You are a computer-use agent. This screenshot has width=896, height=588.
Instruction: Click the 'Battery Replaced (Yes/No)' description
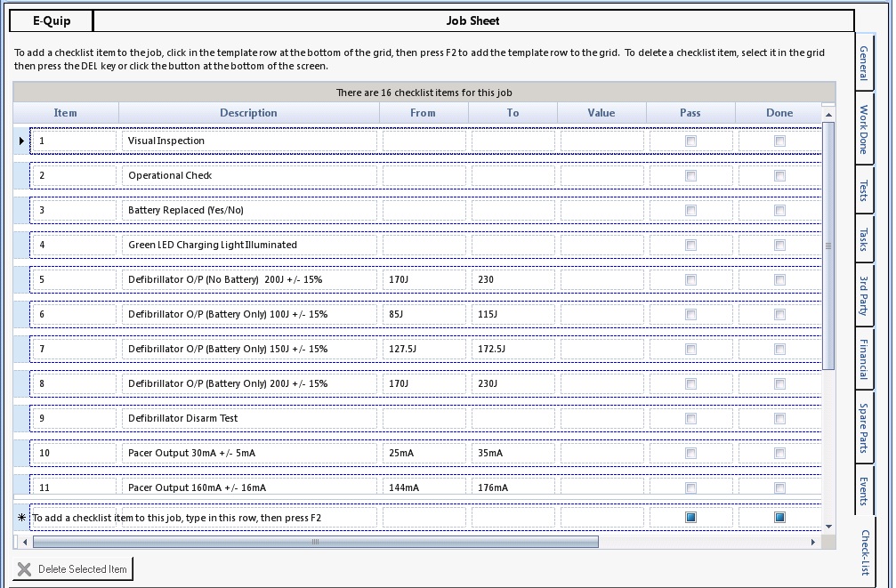249,210
